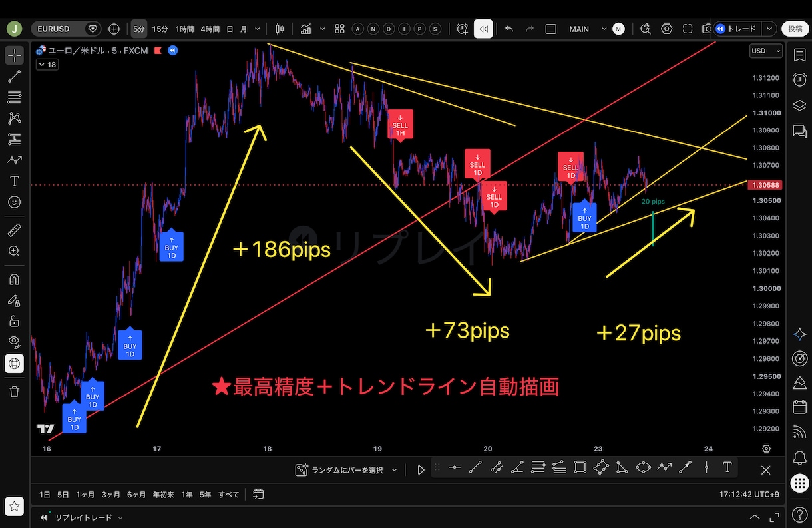812x528 pixels.
Task: Expand the indicators favorites dropdown chevron
Action: click(323, 29)
